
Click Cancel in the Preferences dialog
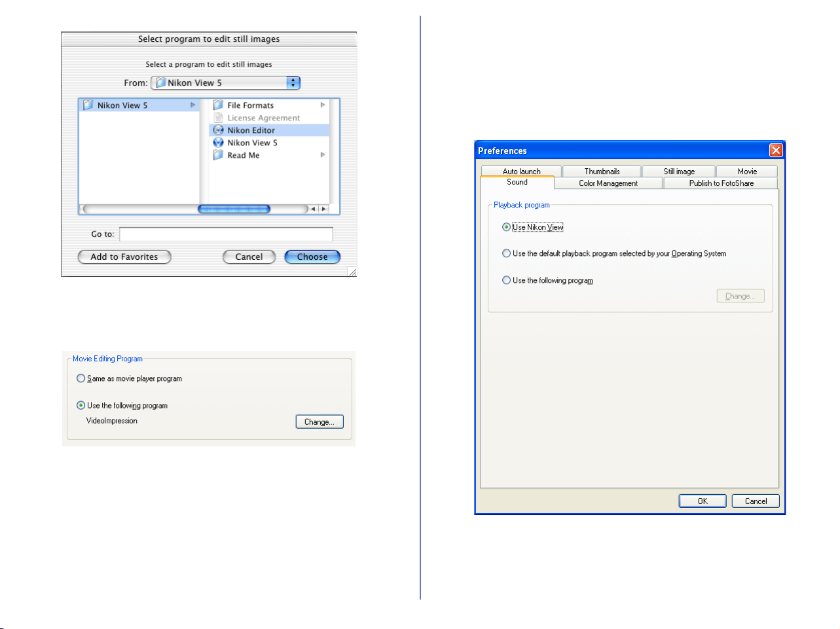coord(756,501)
